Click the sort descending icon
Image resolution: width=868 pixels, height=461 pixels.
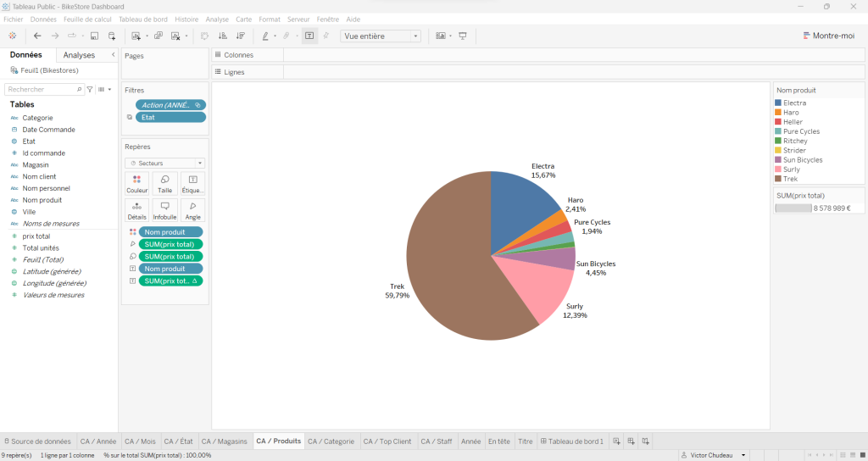point(240,36)
